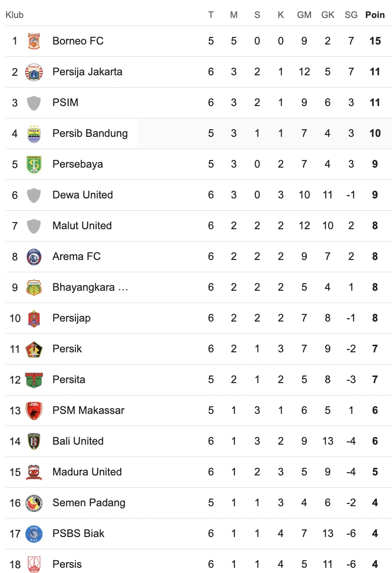Click the Semen Padang crest icon

[34, 503]
